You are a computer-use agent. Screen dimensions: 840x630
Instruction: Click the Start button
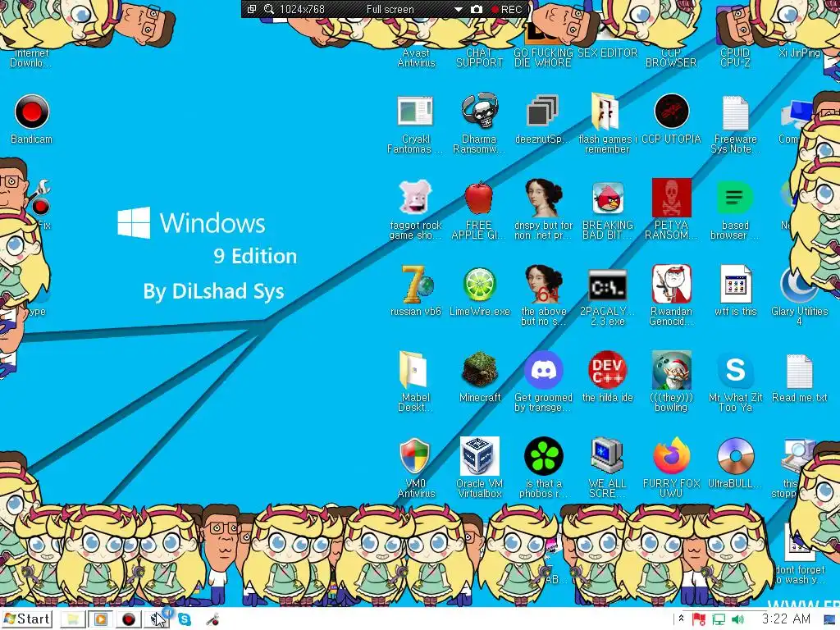pyautogui.click(x=27, y=619)
